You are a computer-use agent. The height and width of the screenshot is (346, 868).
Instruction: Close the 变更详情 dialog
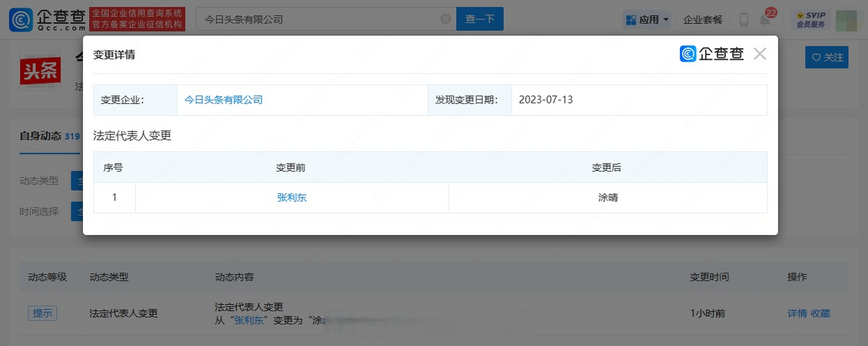pos(759,54)
